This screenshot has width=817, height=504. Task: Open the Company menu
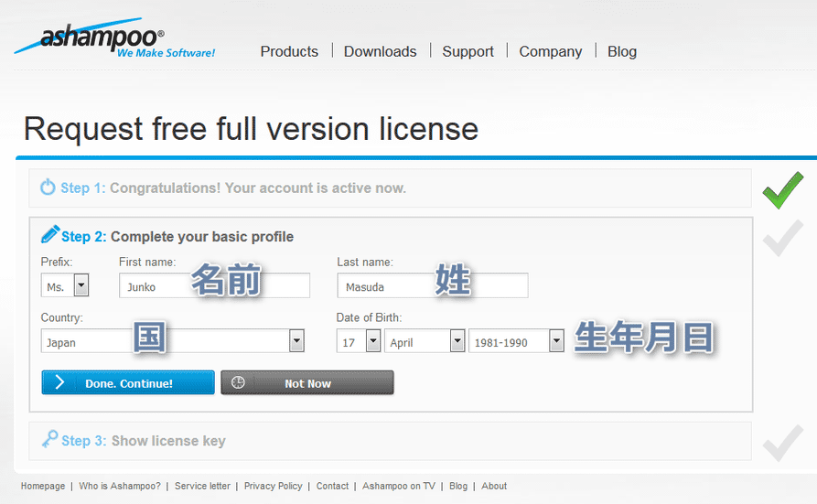click(x=550, y=51)
